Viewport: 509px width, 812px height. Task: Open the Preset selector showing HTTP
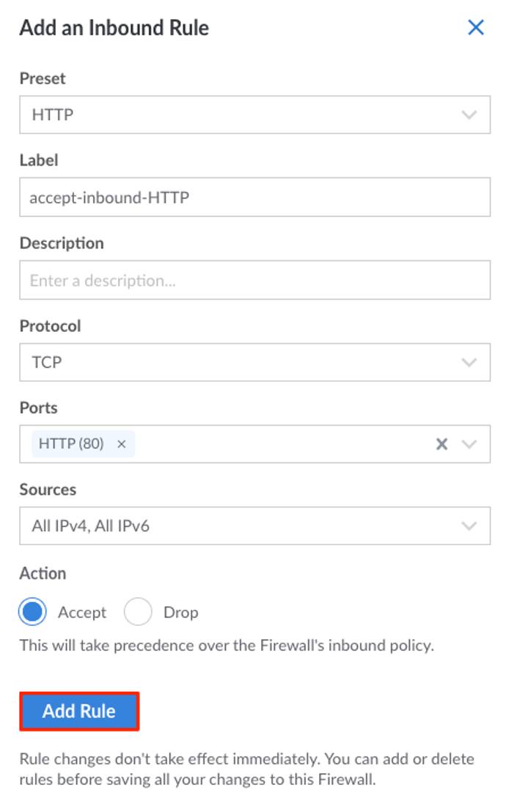point(254,114)
